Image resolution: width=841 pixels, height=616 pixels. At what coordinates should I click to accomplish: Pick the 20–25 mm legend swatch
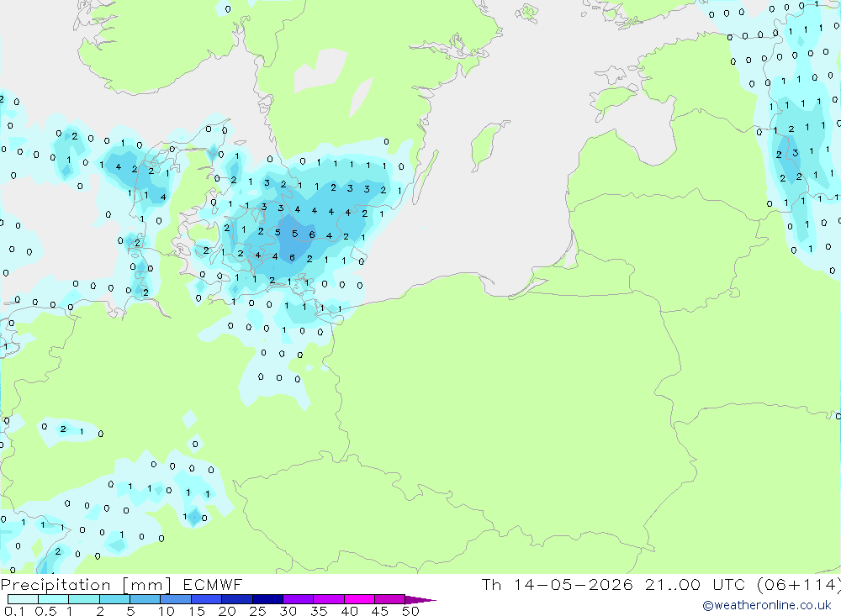point(236,599)
